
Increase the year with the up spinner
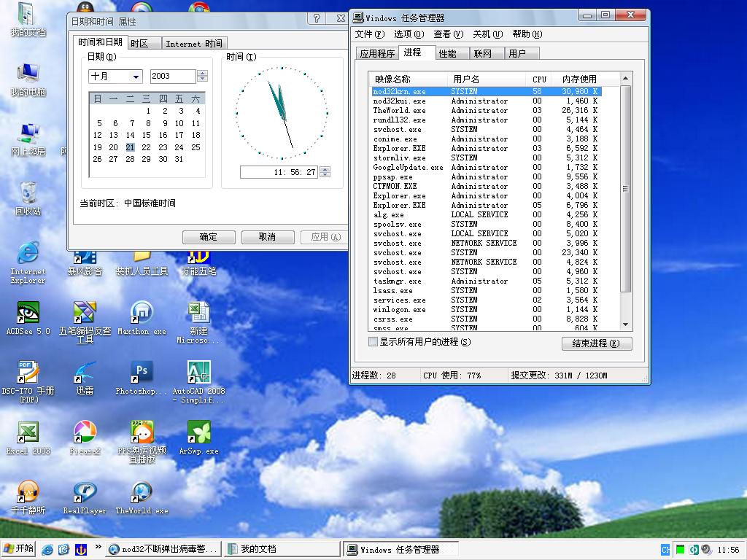click(203, 73)
